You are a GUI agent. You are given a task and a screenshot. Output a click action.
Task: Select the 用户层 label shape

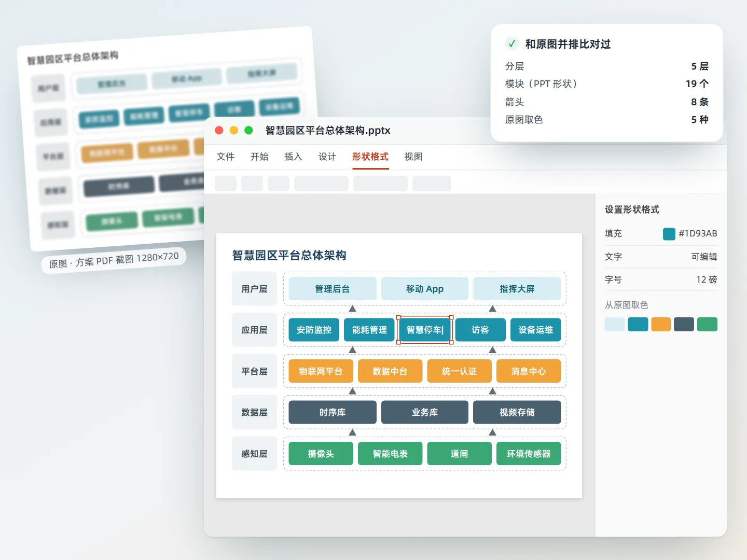tap(254, 289)
